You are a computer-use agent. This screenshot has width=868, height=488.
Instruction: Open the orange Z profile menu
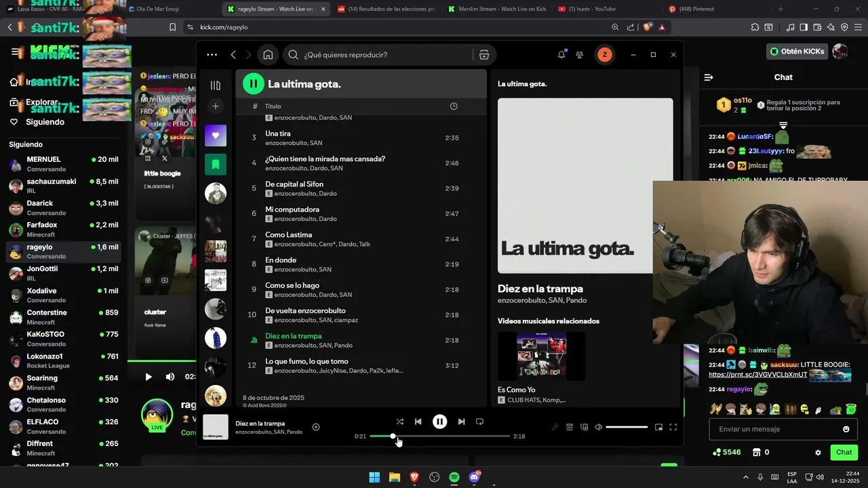pyautogui.click(x=604, y=55)
